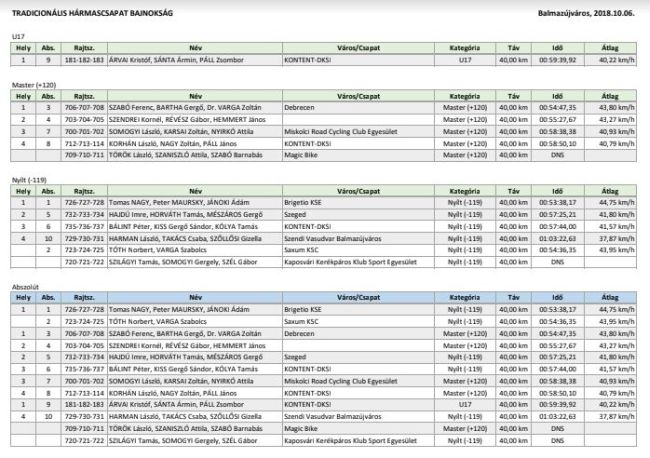650x458 pixels.
Task: Click 'Saxum KSC' in the Nyílt table
Action: point(301,250)
